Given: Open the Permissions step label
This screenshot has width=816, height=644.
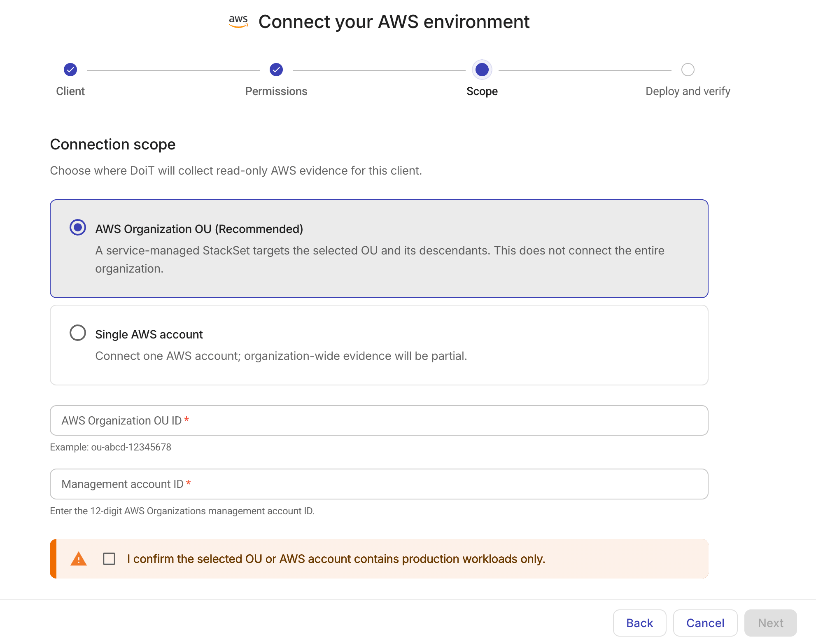Looking at the screenshot, I should pos(276,91).
